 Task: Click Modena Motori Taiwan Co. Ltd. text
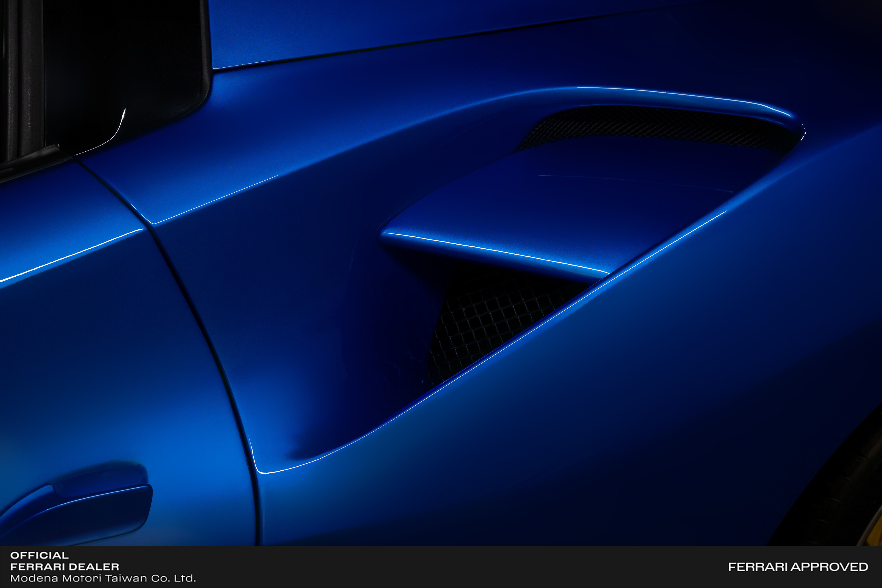pyautogui.click(x=103, y=578)
